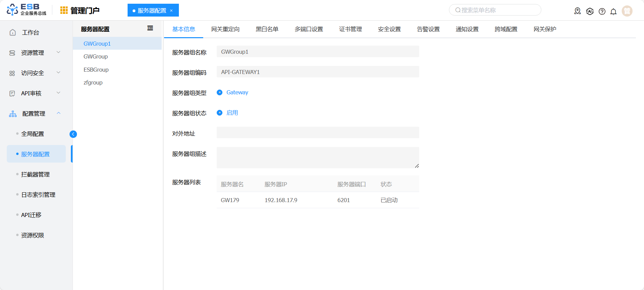Collapse sidebar with blue arrow button

(73, 134)
